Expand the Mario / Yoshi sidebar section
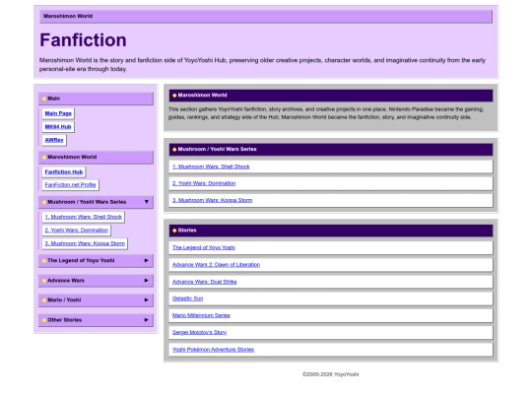The image size is (532, 399). point(96,300)
